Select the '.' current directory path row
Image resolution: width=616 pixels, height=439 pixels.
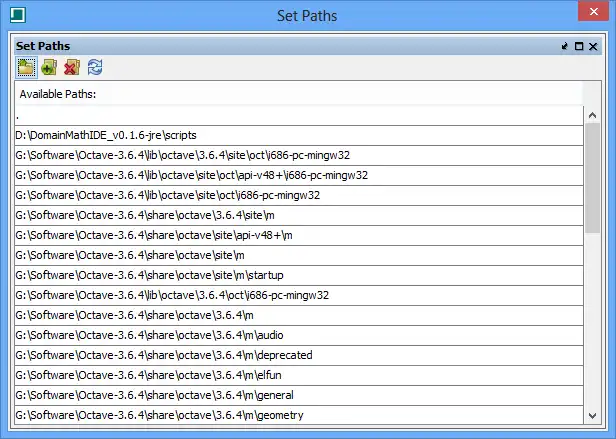pyautogui.click(x=299, y=116)
